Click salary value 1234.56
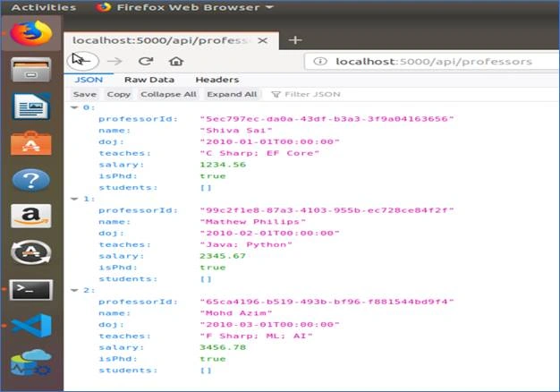Image resolution: width=560 pixels, height=392 pixels. pyautogui.click(x=223, y=165)
